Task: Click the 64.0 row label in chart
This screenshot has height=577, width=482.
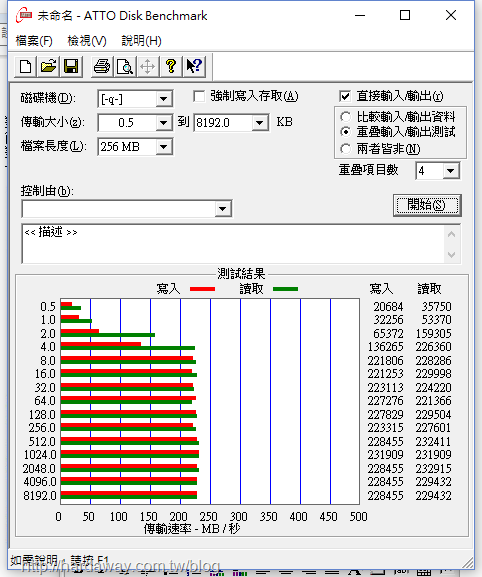Action: tap(45, 401)
